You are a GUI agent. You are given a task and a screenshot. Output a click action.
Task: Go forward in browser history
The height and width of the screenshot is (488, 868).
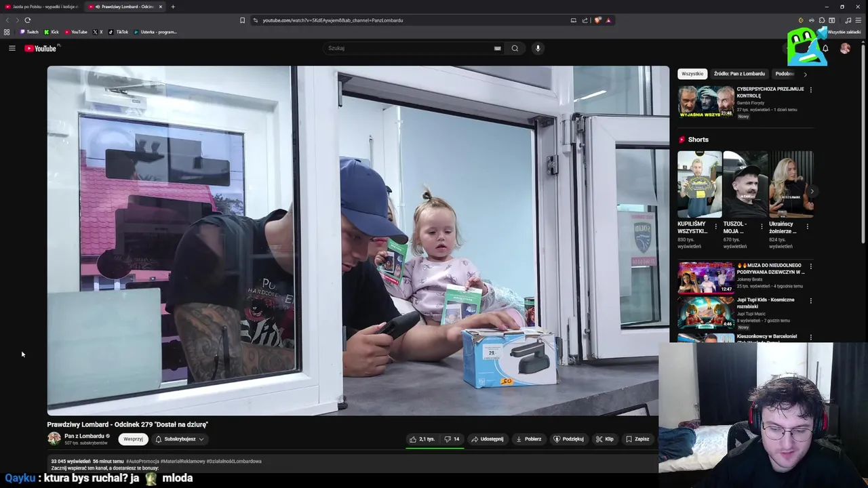pyautogui.click(x=18, y=20)
